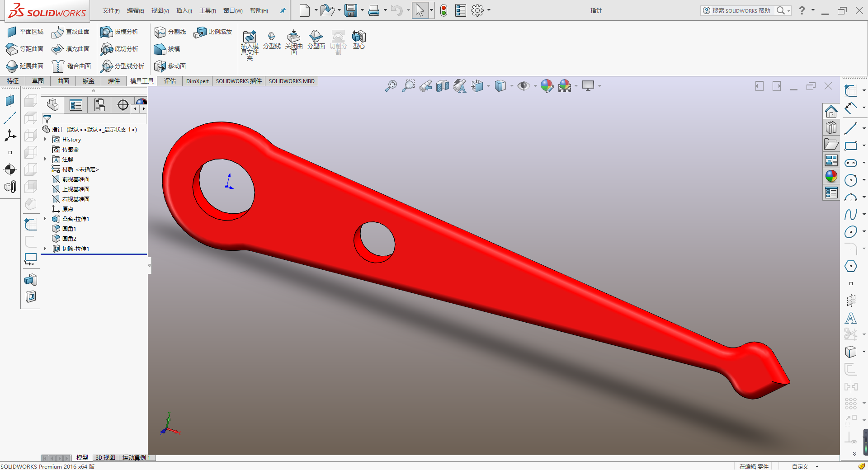Click the 等距曲面 offset surface tool
The height and width of the screenshot is (470, 868).
tap(25, 49)
